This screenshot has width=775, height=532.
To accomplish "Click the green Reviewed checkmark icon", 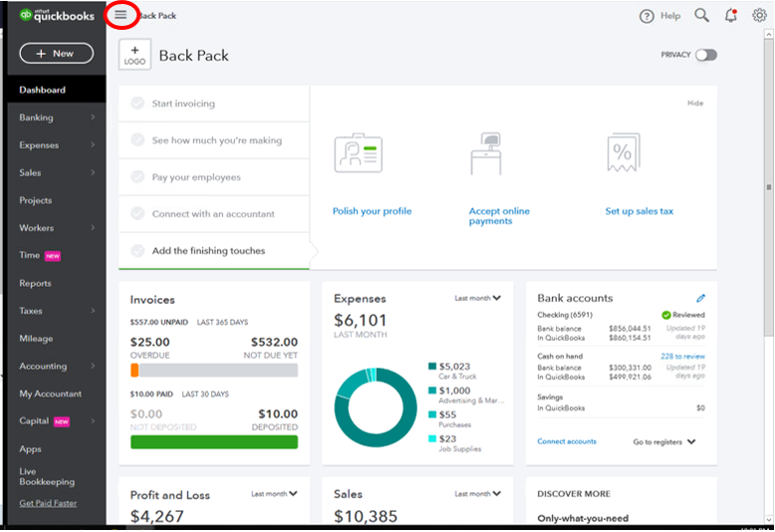I will point(665,315).
